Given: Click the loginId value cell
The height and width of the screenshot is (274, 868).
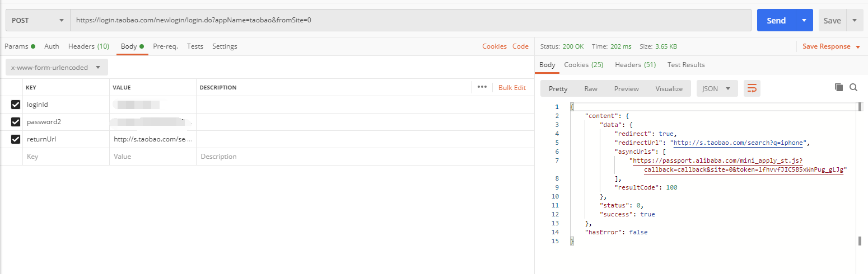Looking at the screenshot, I should pyautogui.click(x=153, y=105).
